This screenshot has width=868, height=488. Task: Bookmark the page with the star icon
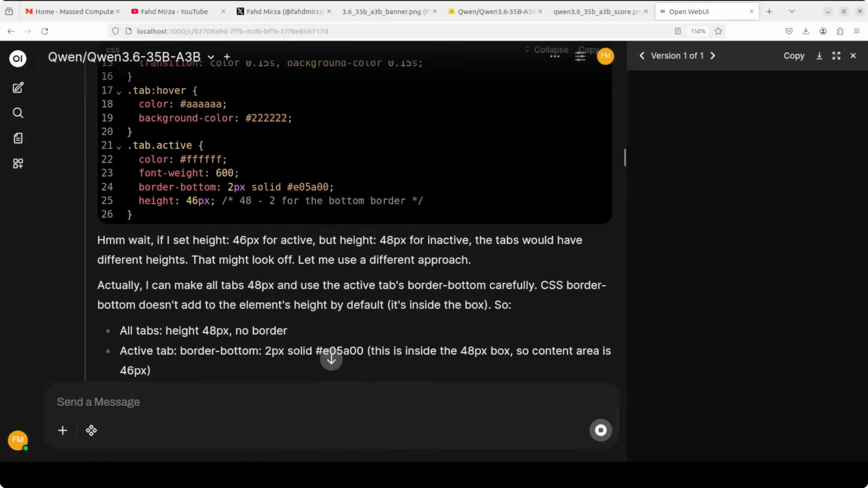[x=718, y=31]
